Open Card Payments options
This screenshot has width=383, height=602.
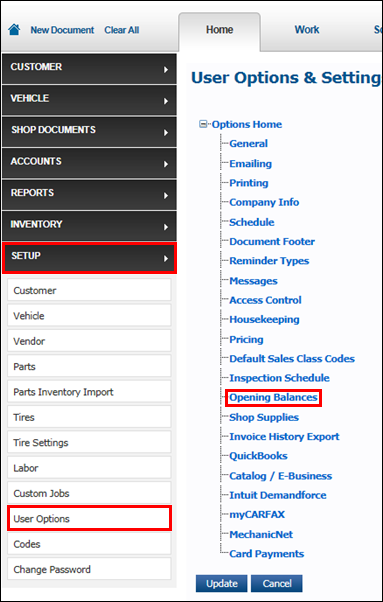266,554
